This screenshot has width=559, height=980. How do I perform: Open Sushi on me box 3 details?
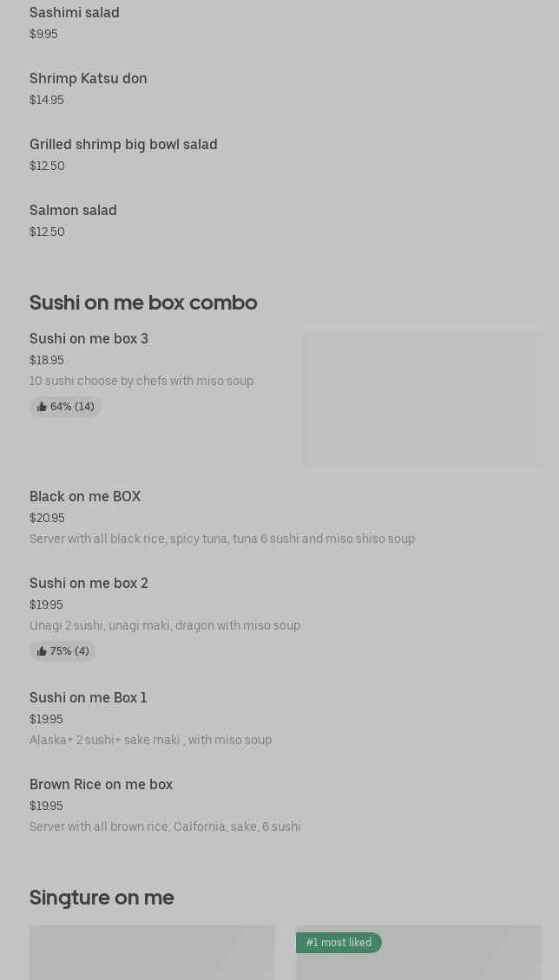click(89, 339)
